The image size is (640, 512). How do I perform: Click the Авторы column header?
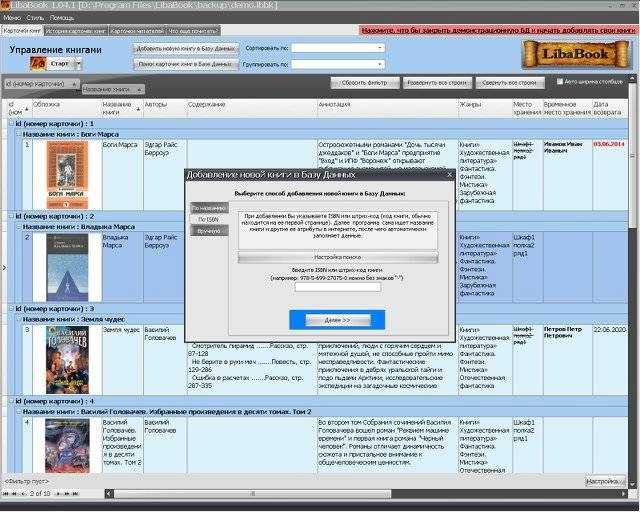coord(165,109)
